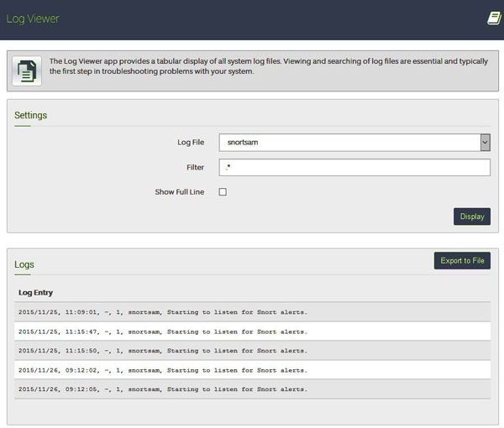Click the Settings section heading

[x=30, y=115]
